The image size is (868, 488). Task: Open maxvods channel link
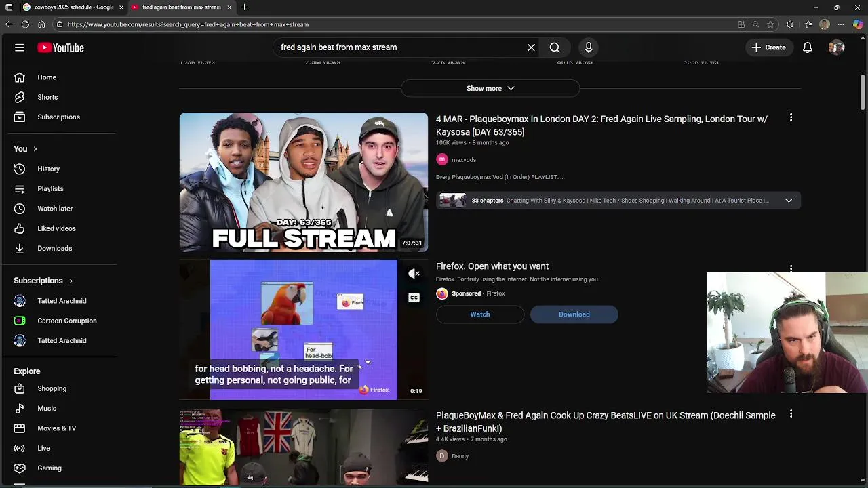pyautogui.click(x=464, y=160)
